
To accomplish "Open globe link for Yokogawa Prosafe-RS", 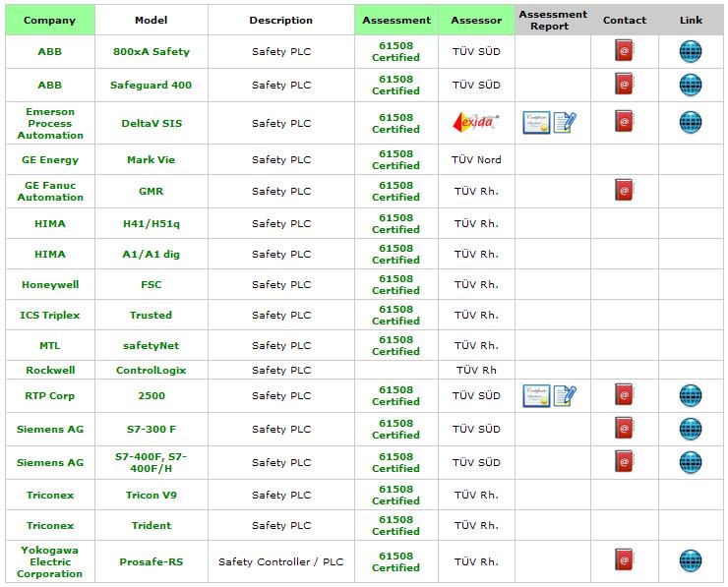I will (x=691, y=560).
